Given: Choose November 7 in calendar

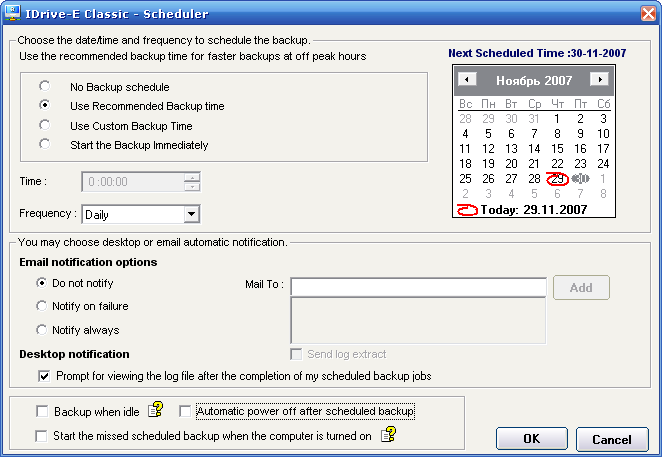Looking at the screenshot, I should click(x=534, y=133).
